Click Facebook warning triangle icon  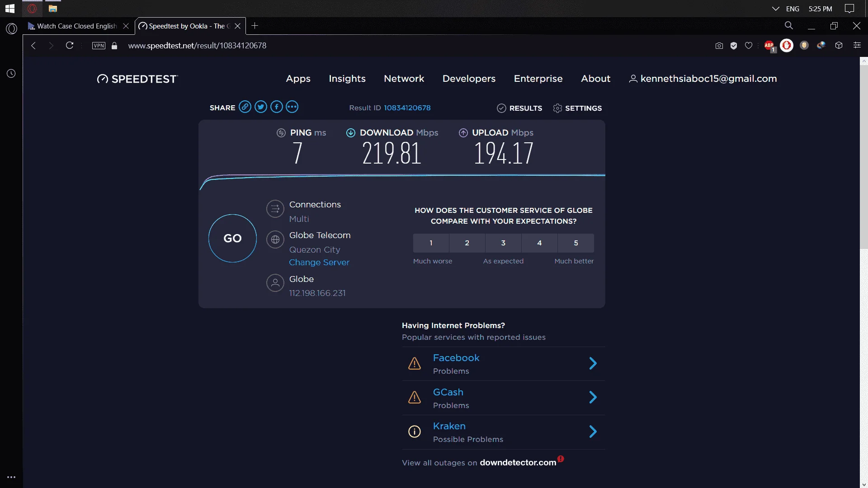pos(415,363)
